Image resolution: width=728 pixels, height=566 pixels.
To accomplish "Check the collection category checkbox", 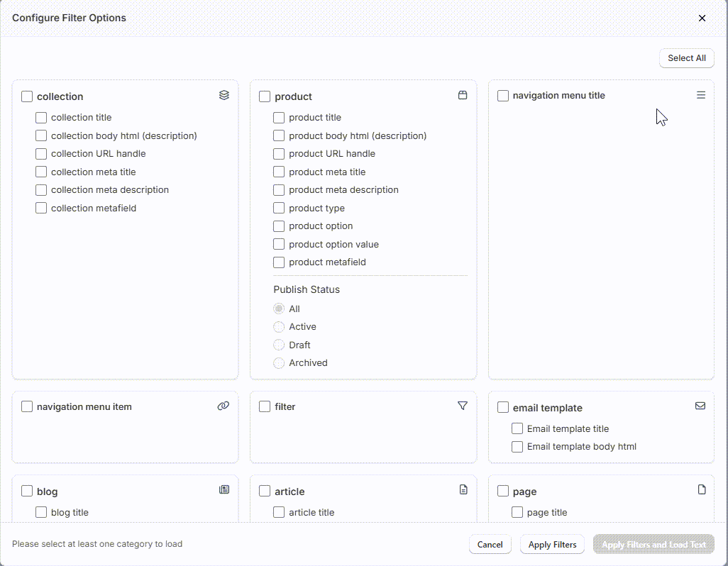I will point(27,96).
